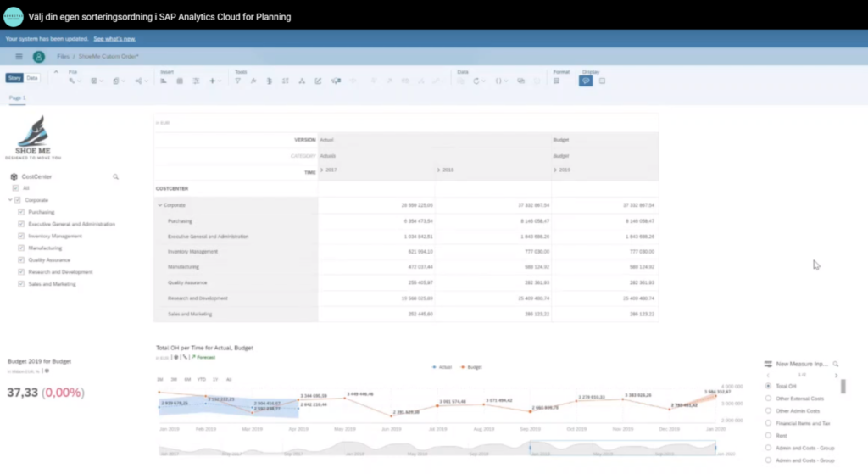Uncheck Quality Assurance checkbox
This screenshot has height=474, width=868.
click(21, 259)
